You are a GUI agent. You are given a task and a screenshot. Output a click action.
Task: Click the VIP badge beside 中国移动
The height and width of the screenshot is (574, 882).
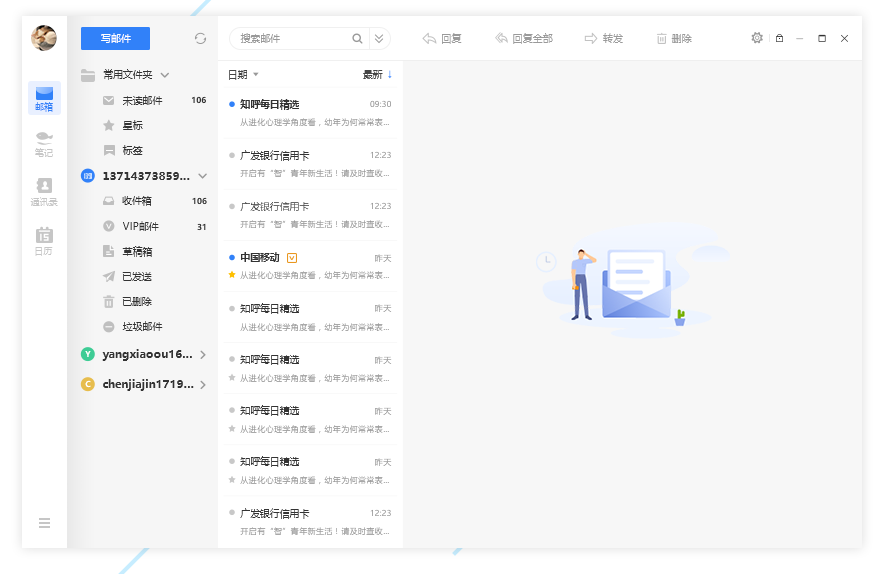(x=292, y=258)
